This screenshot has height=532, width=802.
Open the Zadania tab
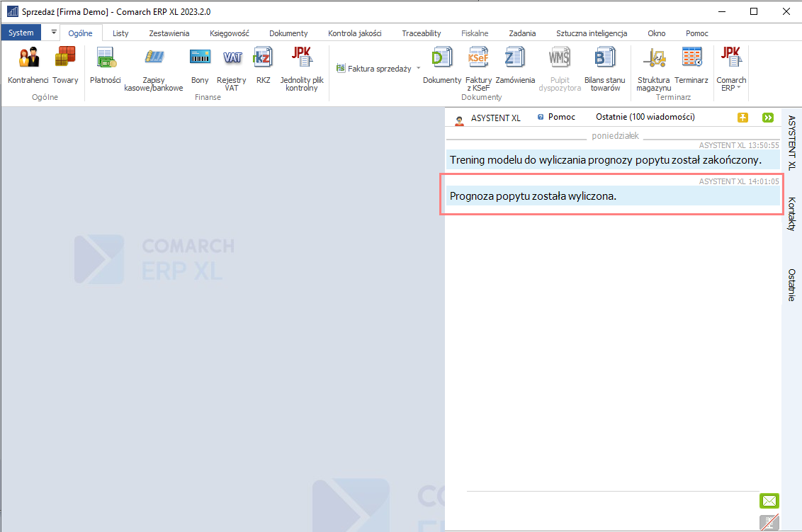pyautogui.click(x=522, y=33)
